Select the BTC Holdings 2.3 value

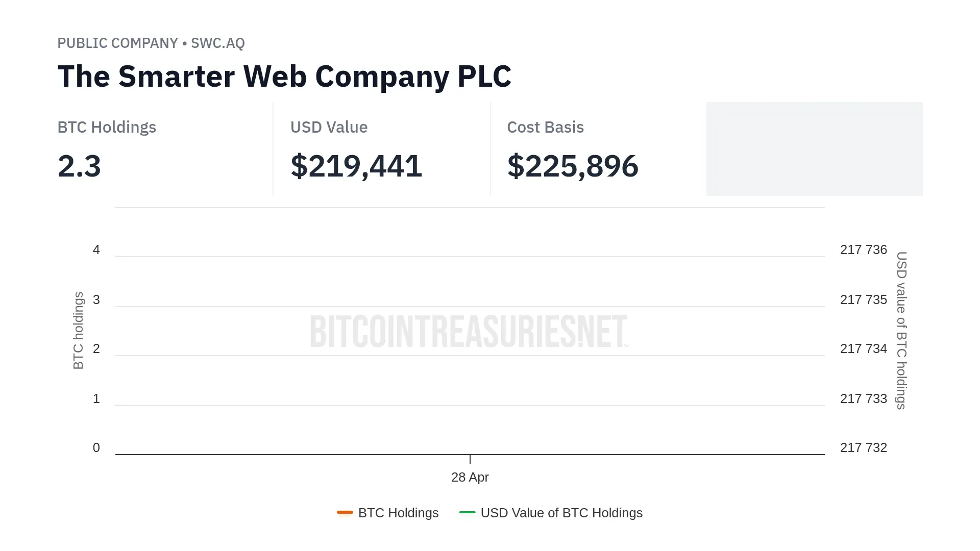80,166
